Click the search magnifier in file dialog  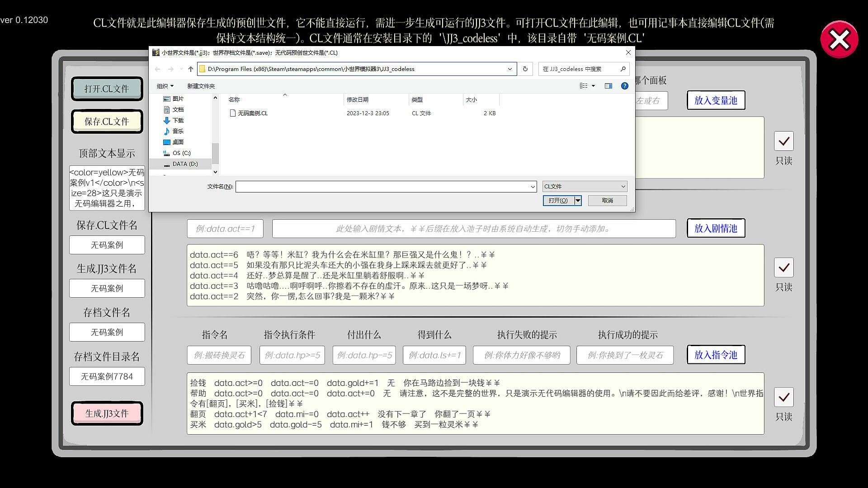click(623, 69)
